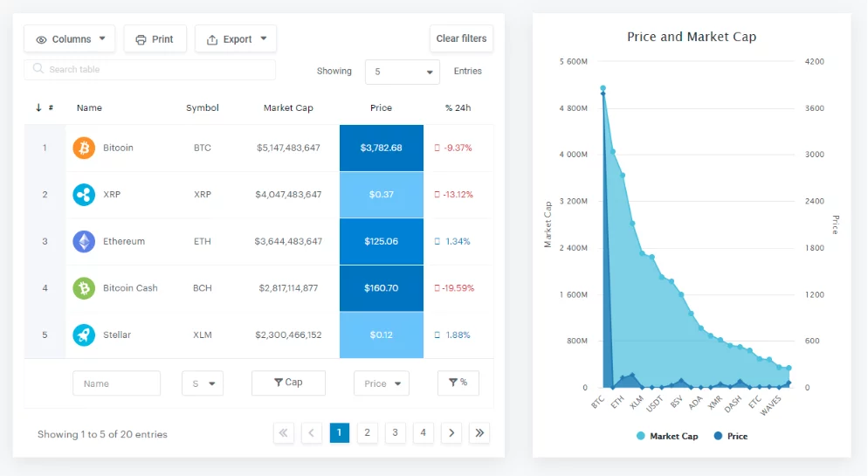The image size is (868, 476).
Task: Toggle Market Cap series in chart legend
Action: (667, 436)
